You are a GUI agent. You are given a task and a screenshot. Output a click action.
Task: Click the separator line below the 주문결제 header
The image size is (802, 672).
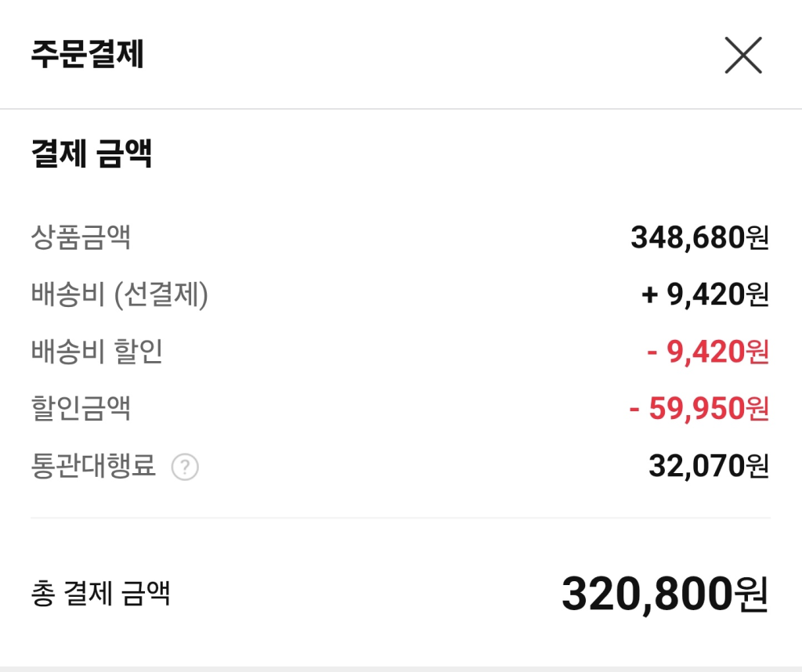tap(401, 109)
